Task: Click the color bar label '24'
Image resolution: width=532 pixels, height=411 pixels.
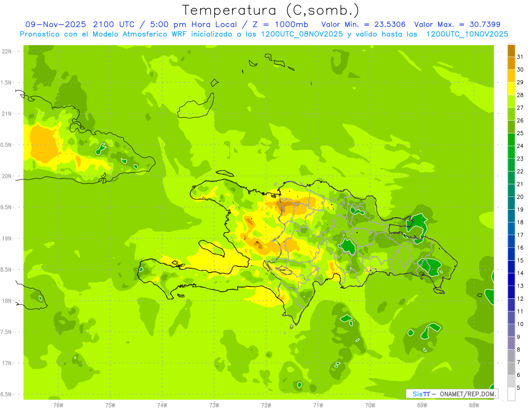Action: pyautogui.click(x=520, y=146)
